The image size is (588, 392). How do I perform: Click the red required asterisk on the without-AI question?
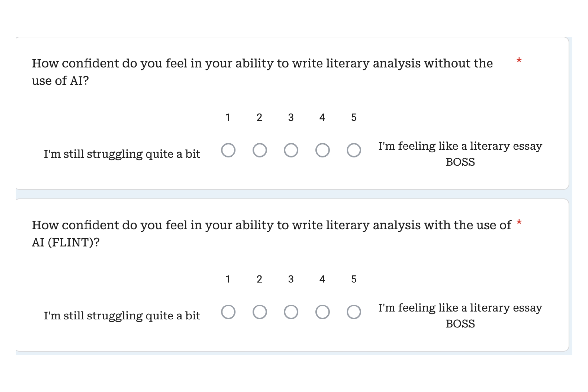[519, 61]
